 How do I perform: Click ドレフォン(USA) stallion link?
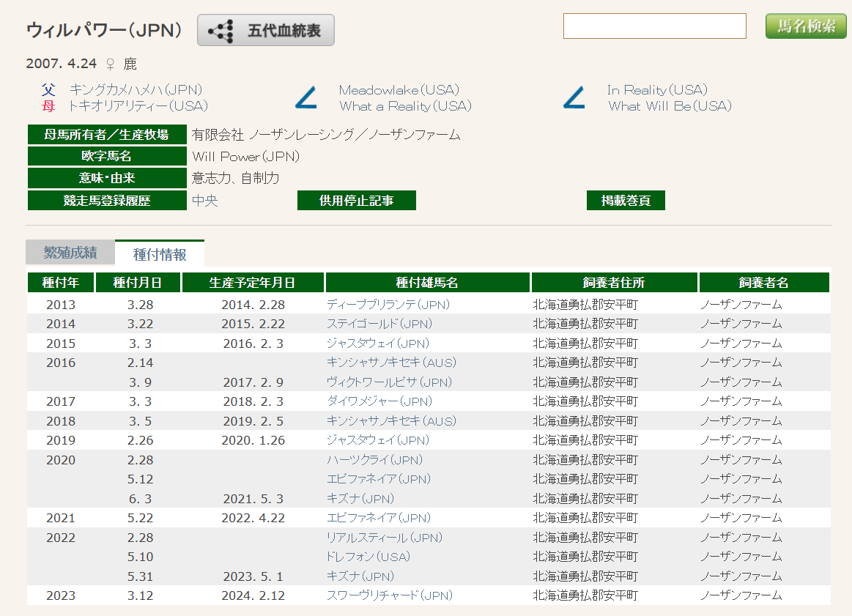368,557
